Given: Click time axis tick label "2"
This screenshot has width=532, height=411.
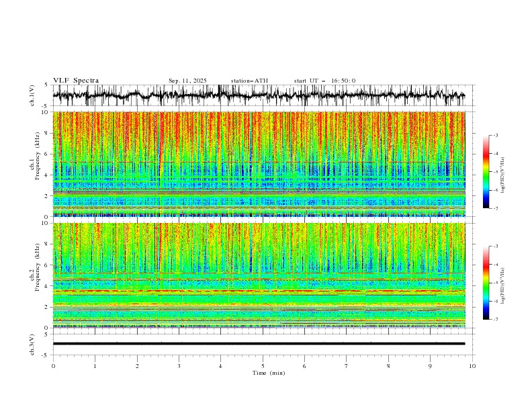Looking at the screenshot, I should [x=137, y=366].
